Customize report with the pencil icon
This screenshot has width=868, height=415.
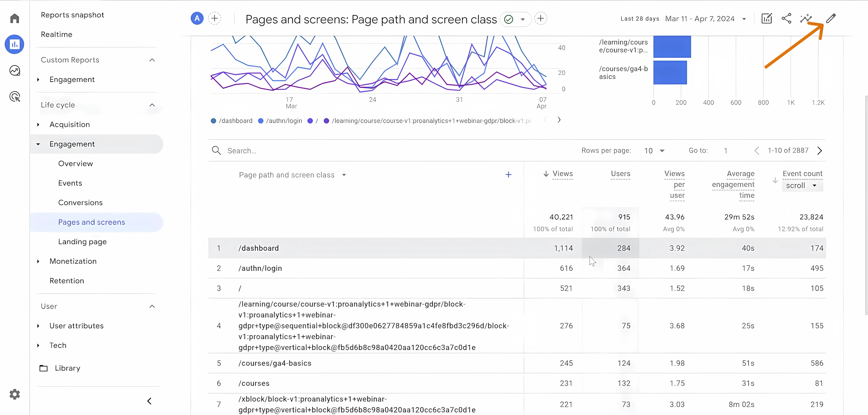click(x=831, y=19)
